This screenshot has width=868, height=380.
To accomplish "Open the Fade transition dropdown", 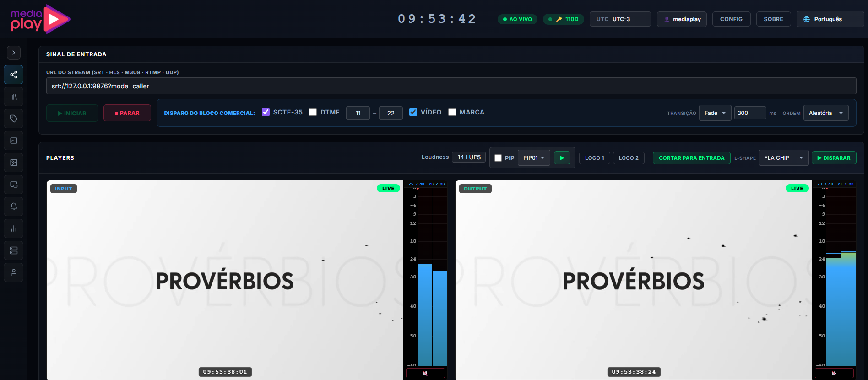I will coord(715,113).
